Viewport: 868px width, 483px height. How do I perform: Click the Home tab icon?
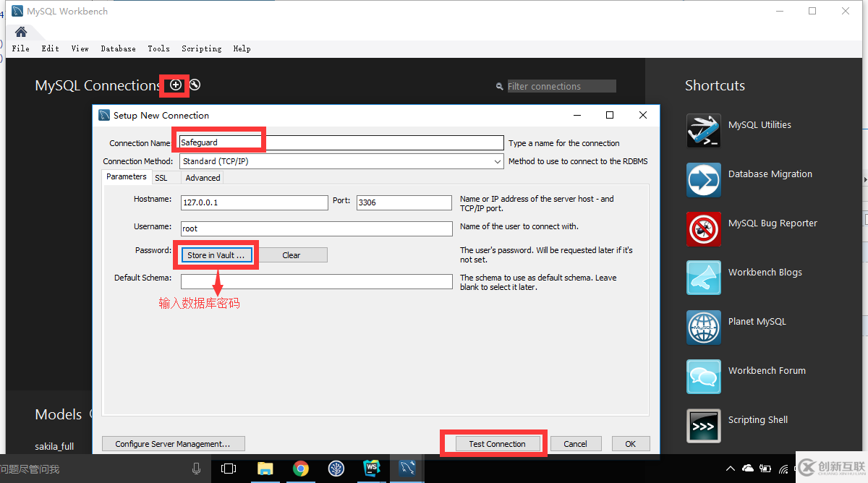pos(21,32)
